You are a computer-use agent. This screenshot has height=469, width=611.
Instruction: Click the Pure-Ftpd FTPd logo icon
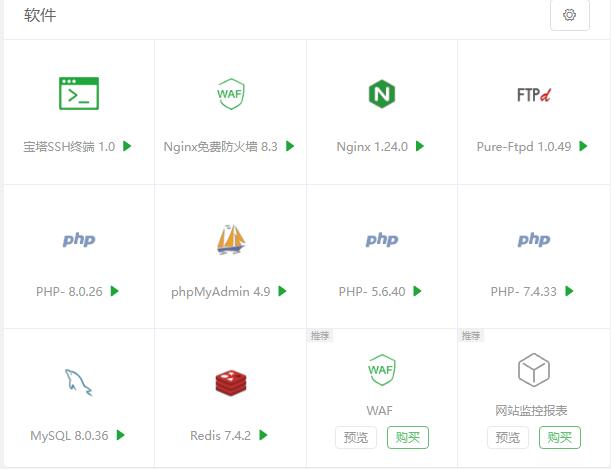click(533, 95)
